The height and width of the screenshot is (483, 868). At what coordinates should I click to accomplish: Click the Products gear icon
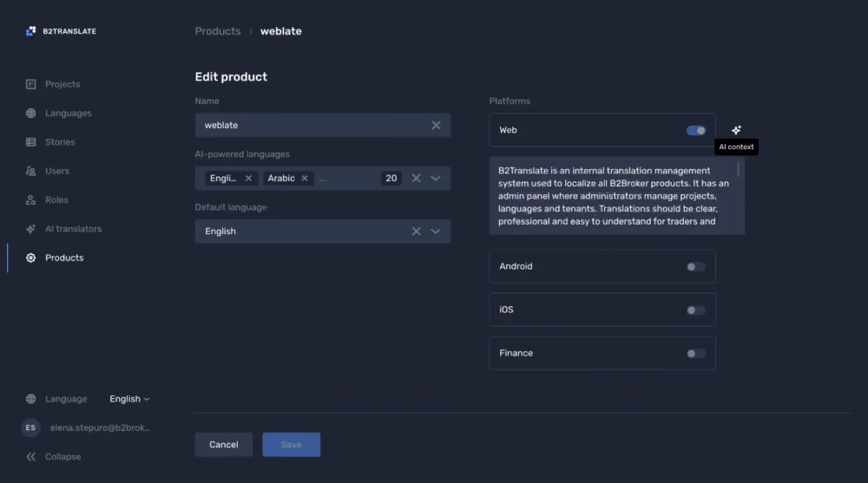pyautogui.click(x=31, y=258)
